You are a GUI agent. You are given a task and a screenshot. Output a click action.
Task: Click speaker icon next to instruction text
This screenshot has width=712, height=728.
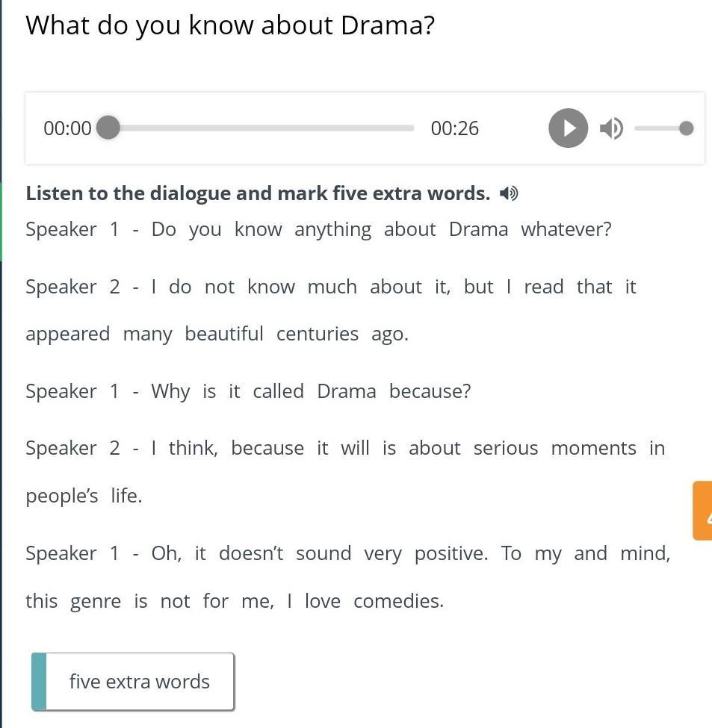(509, 194)
